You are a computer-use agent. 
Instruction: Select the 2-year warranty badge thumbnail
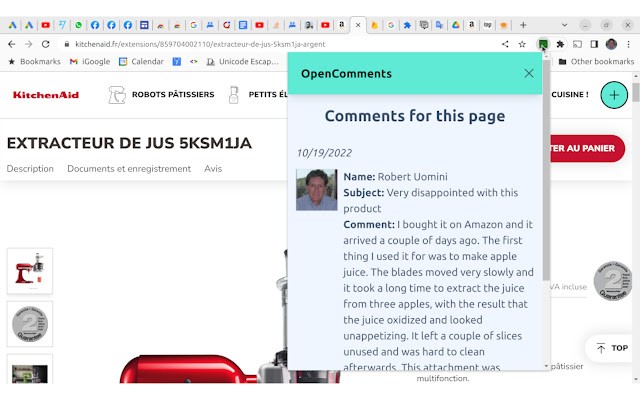(x=30, y=324)
